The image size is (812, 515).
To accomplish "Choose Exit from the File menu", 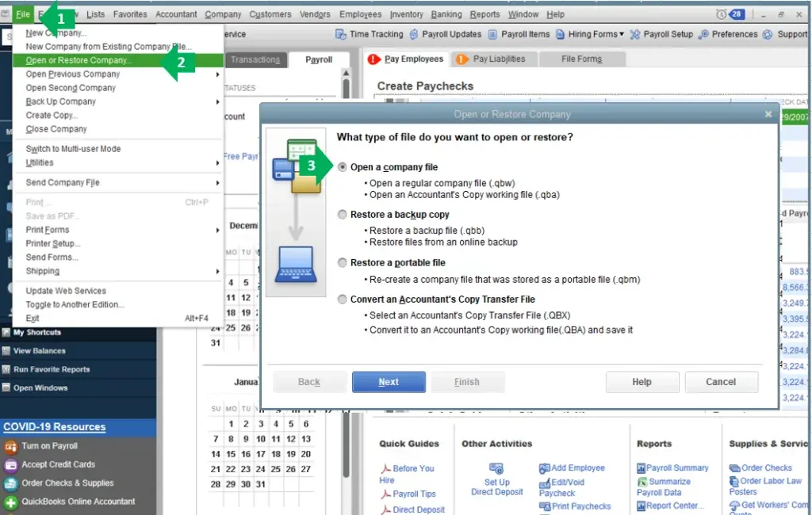I will click(32, 319).
